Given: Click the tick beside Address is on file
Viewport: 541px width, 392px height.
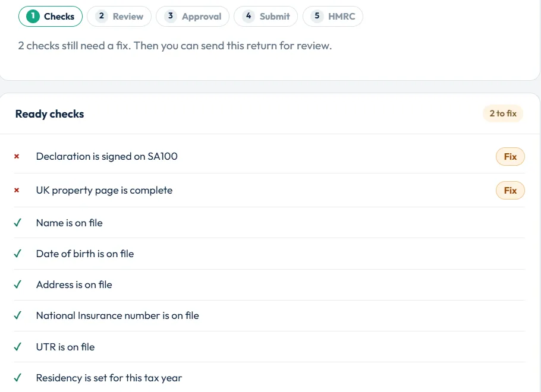Looking at the screenshot, I should coord(18,284).
